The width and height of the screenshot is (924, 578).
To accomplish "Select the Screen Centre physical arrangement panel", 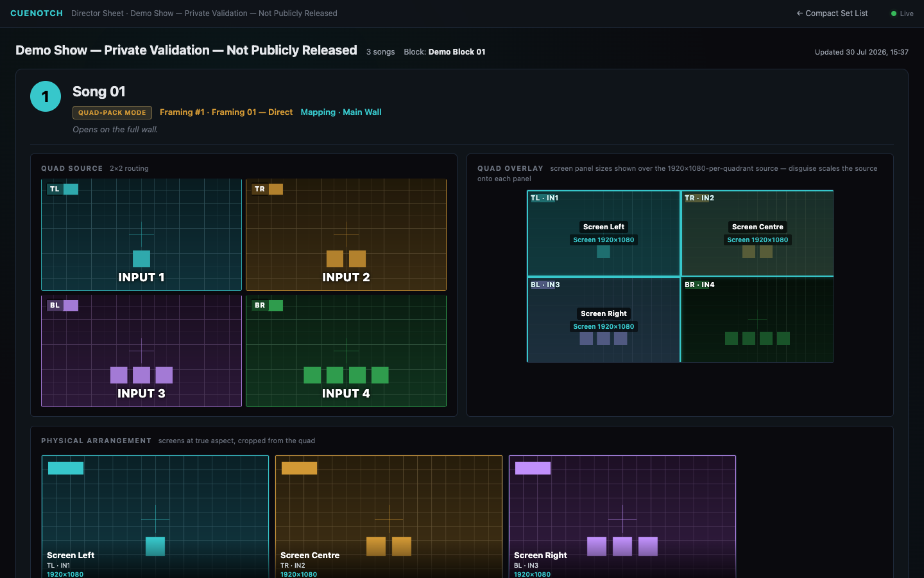I will click(x=389, y=517).
